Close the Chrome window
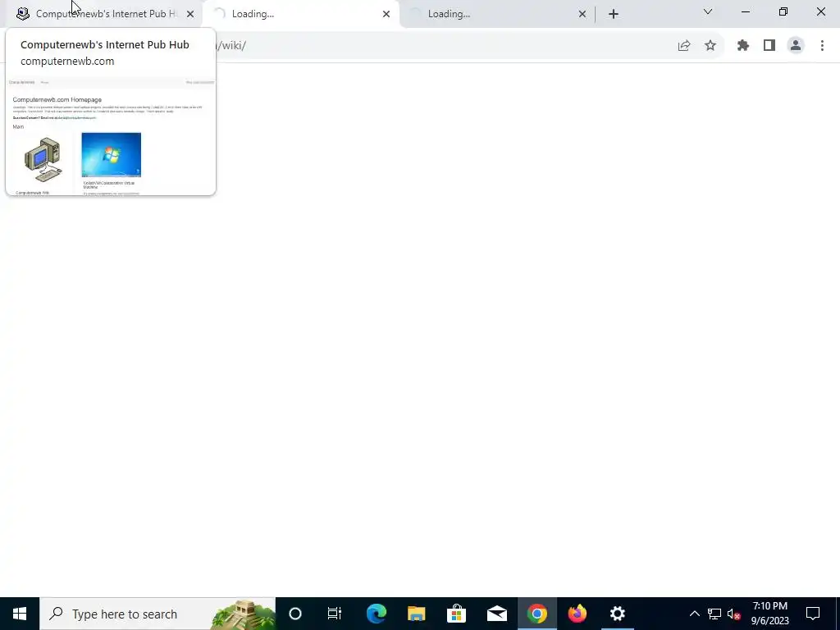The width and height of the screenshot is (840, 630). coord(820,11)
